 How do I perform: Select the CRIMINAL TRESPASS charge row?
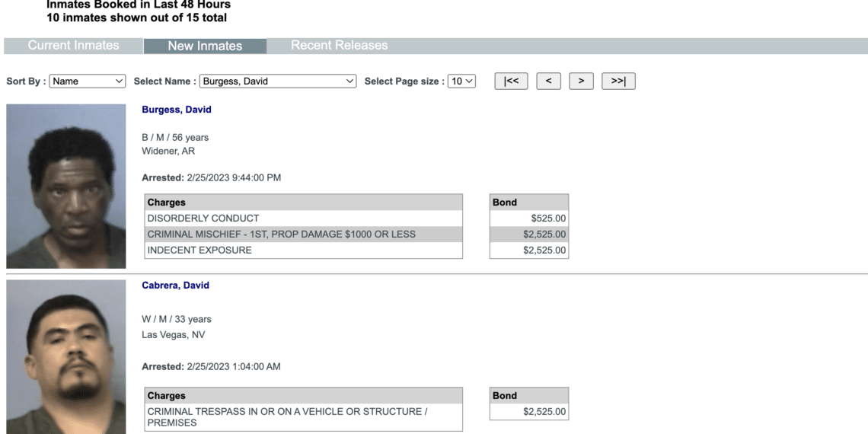click(303, 417)
